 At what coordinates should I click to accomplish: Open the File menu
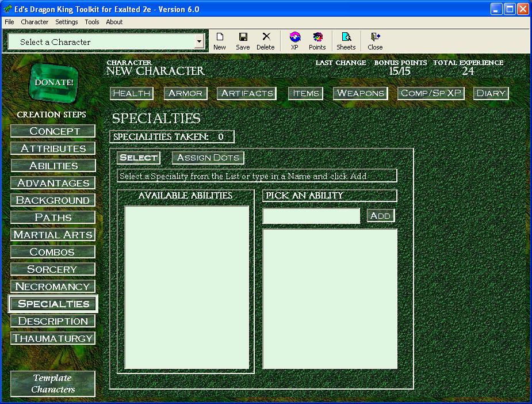pos(9,22)
